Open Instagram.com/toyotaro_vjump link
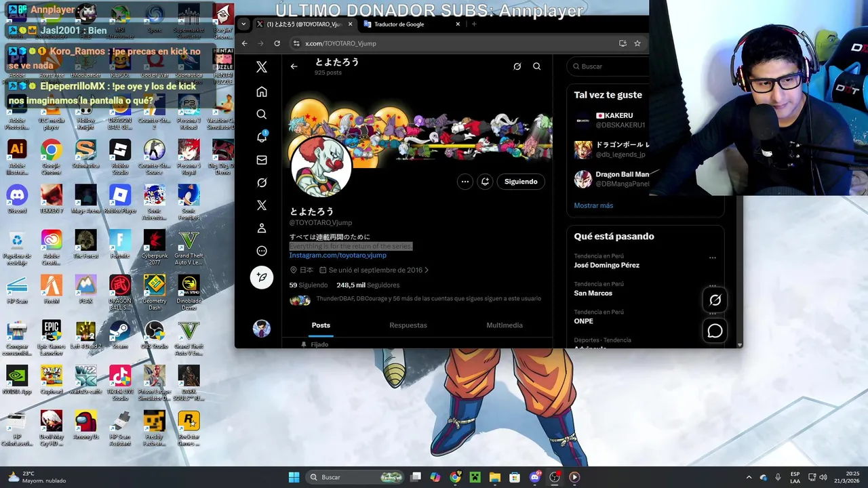The image size is (868, 488). (338, 255)
